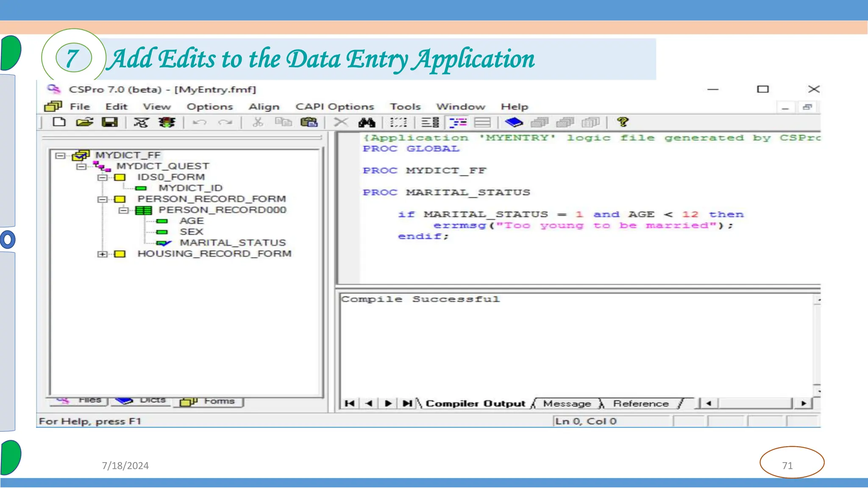Screen dimensions: 868x488
Task: Click the horizontal rows view icon
Action: pyautogui.click(x=482, y=122)
